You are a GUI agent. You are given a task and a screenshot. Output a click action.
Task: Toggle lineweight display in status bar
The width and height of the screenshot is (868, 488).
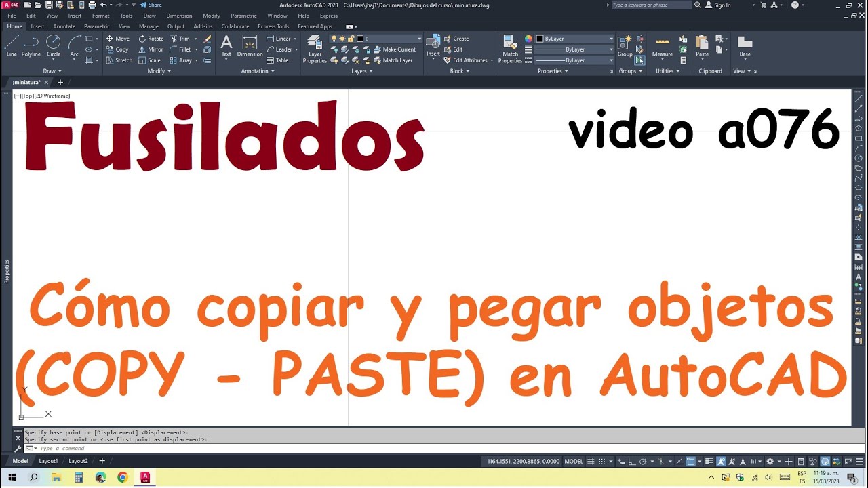pyautogui.click(x=707, y=462)
